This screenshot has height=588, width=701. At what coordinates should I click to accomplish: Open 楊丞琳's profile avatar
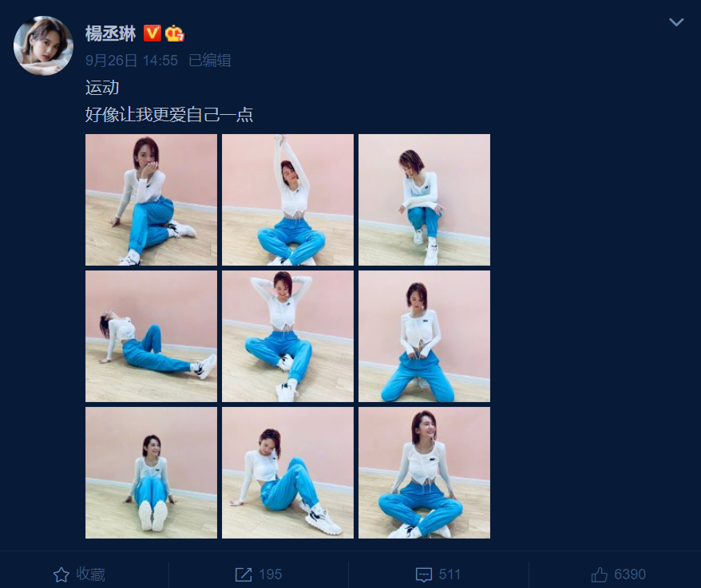(x=43, y=45)
